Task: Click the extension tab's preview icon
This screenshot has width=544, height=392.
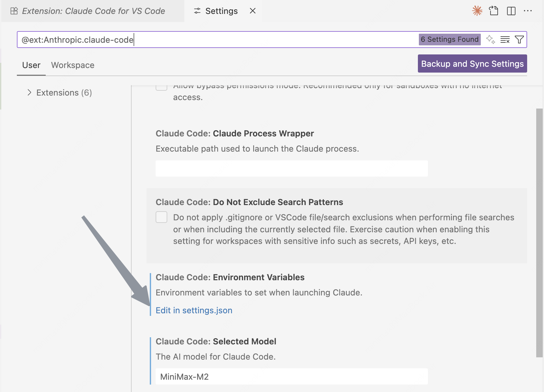Action: coord(14,11)
